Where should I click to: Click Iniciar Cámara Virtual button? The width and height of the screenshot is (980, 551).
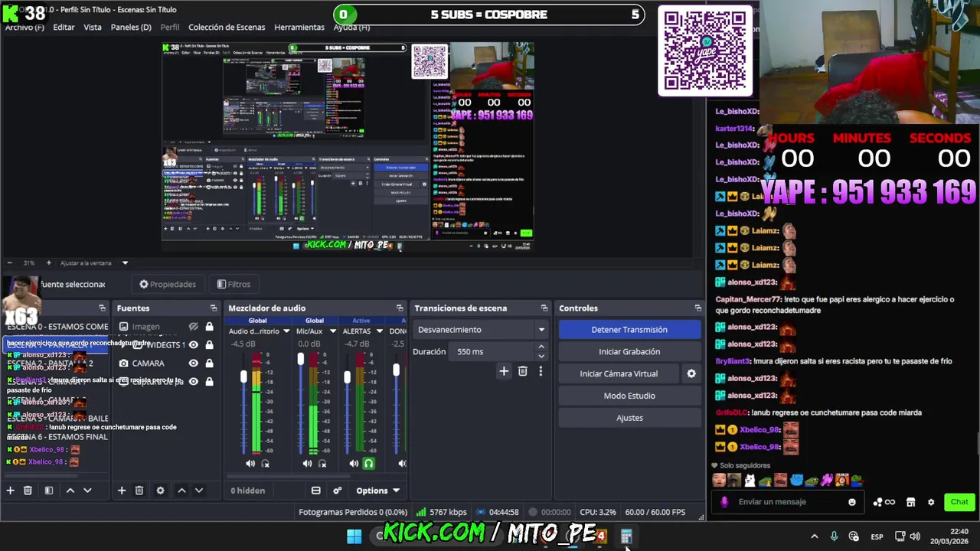click(x=619, y=373)
